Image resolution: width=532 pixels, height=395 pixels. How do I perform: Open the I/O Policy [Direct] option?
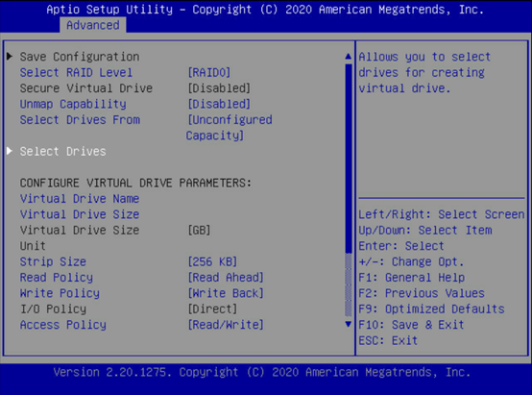pyautogui.click(x=212, y=309)
